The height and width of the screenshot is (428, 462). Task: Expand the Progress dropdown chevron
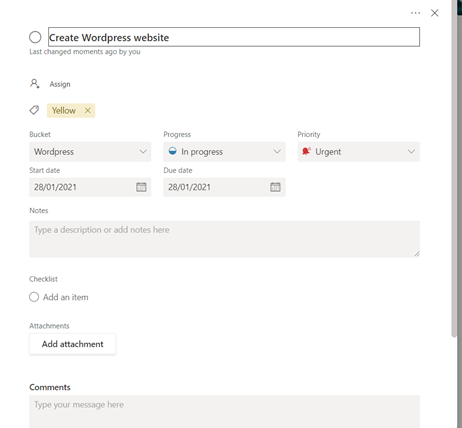coord(277,152)
